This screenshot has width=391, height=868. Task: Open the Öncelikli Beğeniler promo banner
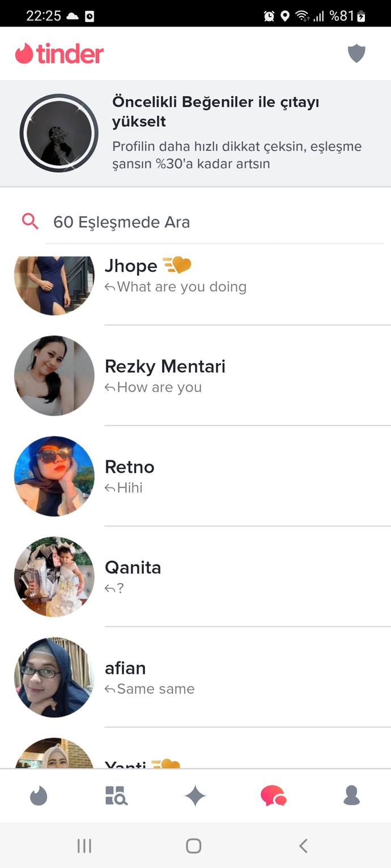(x=195, y=134)
